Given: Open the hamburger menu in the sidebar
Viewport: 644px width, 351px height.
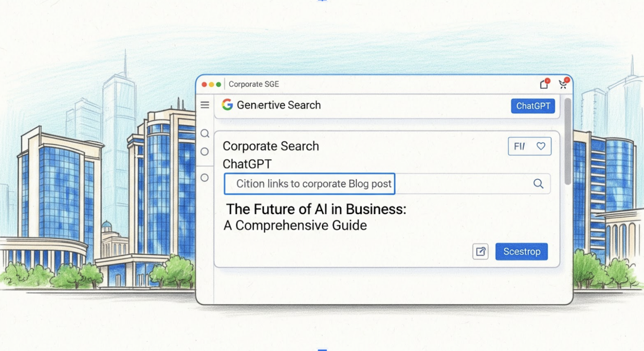Looking at the screenshot, I should pos(205,105).
